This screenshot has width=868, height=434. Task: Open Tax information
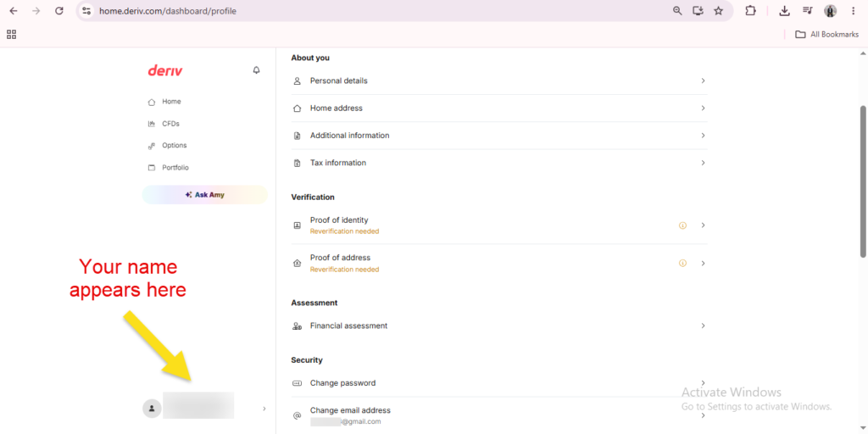[499, 164]
